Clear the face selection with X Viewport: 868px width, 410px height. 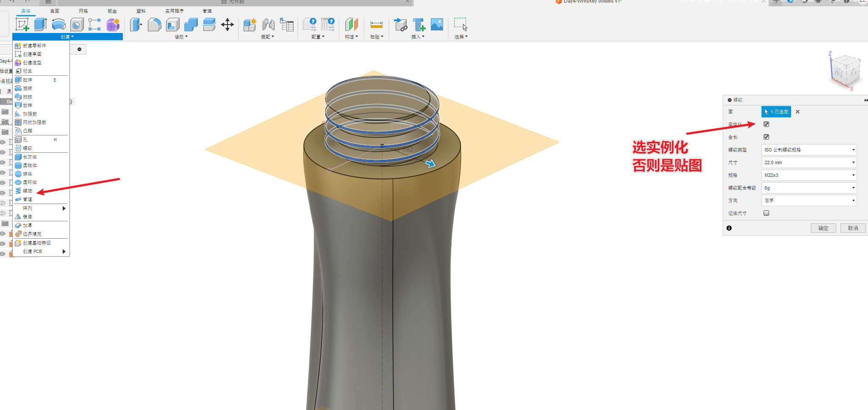point(798,112)
